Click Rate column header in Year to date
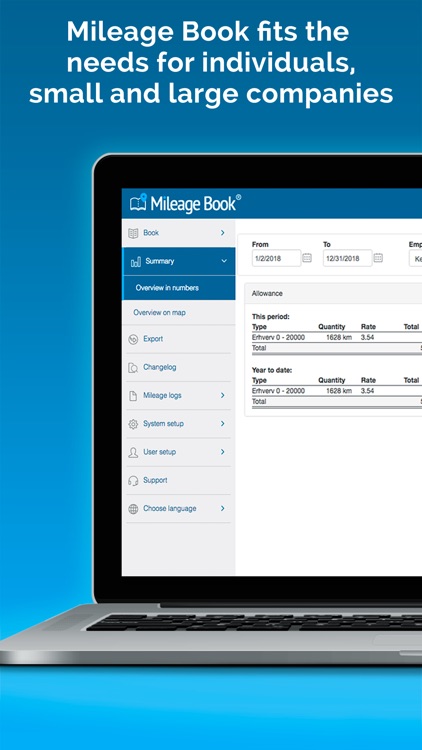The width and height of the screenshot is (422, 750). pyautogui.click(x=368, y=381)
